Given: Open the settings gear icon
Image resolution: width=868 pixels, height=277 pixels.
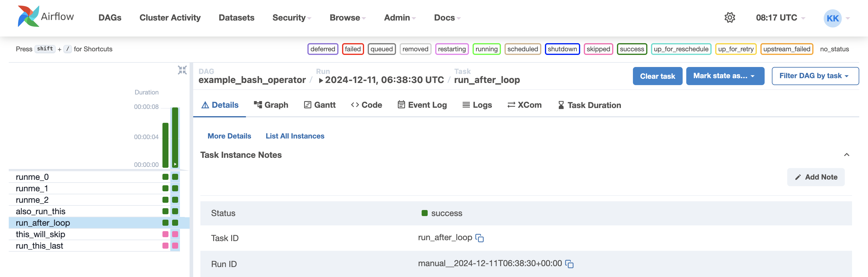Looking at the screenshot, I should (729, 18).
